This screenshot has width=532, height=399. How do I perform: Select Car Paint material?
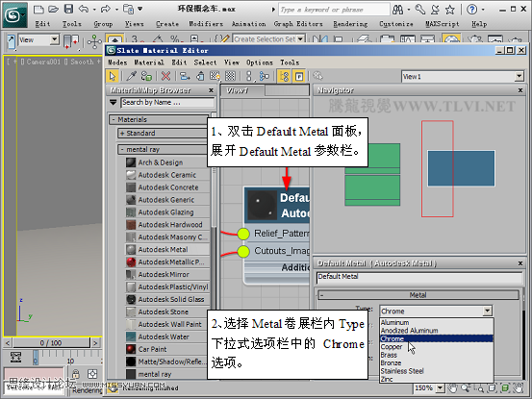167,350
